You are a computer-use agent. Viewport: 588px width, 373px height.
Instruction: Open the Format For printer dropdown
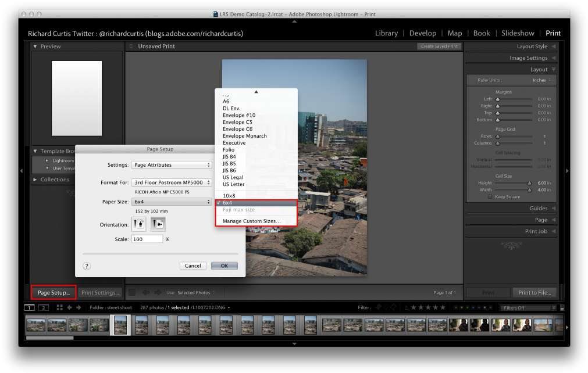[171, 182]
